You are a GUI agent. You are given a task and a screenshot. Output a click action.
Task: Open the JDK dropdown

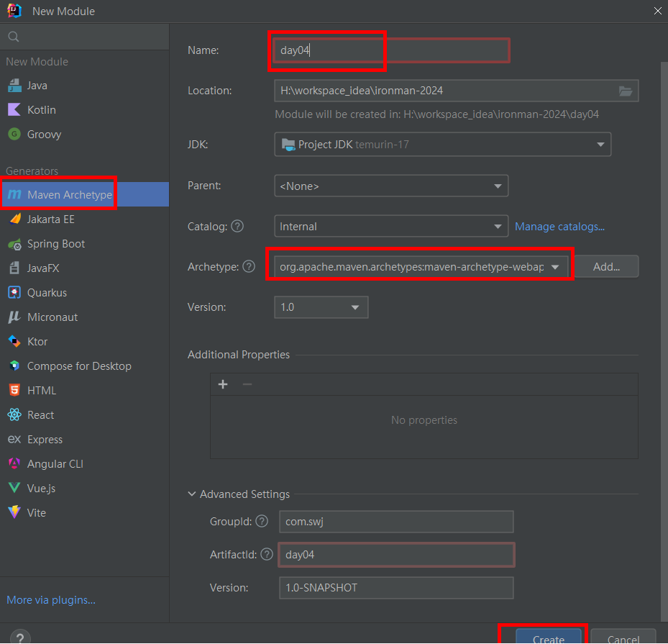point(443,145)
